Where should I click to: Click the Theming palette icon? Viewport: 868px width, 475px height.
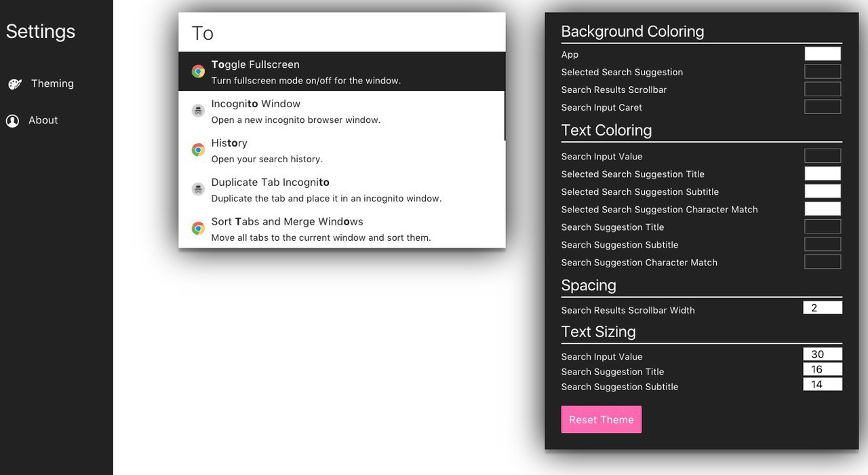pos(14,84)
